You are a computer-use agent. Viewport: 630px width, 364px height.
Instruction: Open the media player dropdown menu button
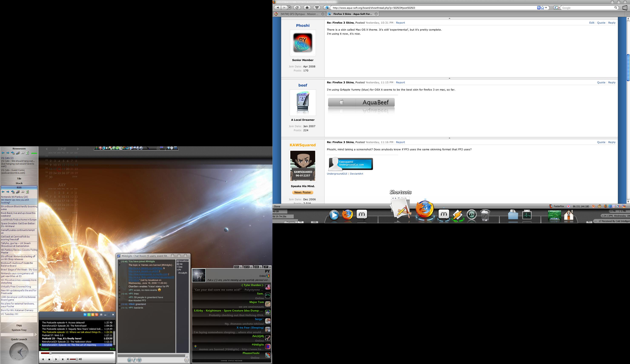click(x=101, y=315)
